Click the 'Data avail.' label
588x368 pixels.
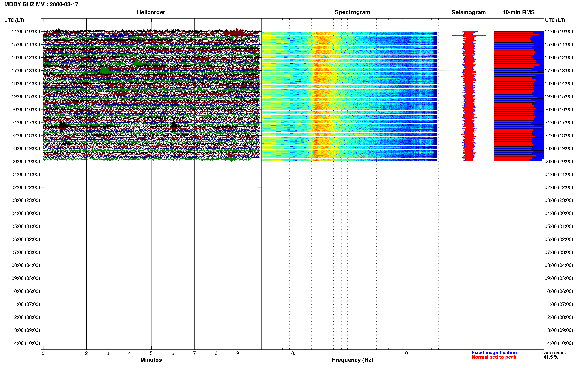tap(554, 352)
